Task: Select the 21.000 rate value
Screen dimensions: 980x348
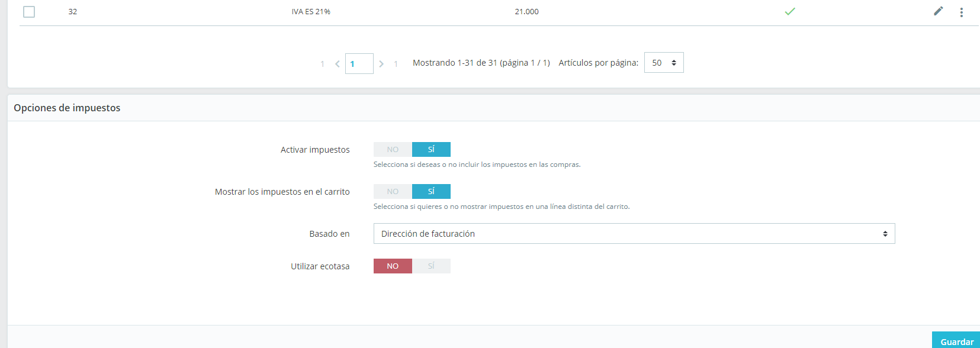Action: coord(527,12)
